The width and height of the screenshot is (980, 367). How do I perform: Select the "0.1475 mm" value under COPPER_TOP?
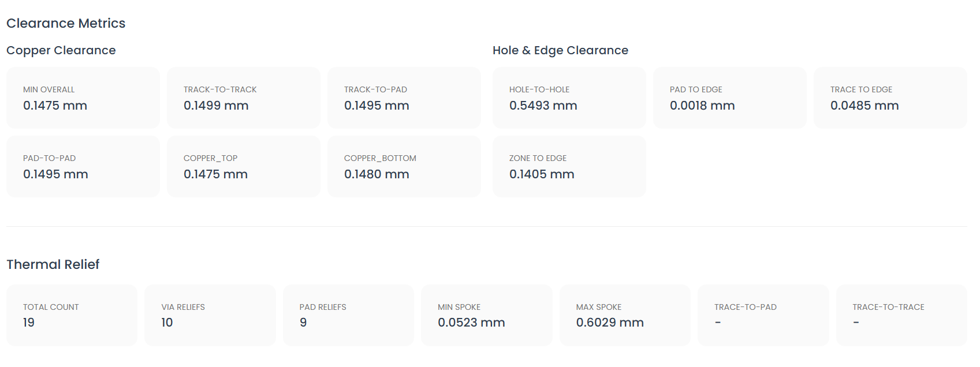tap(215, 174)
